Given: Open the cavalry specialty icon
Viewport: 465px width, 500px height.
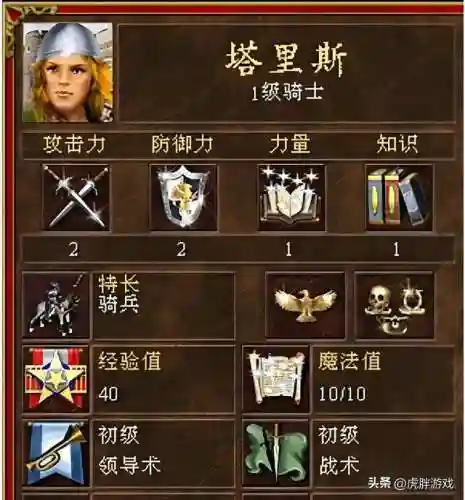Looking at the screenshot, I should point(55,305).
